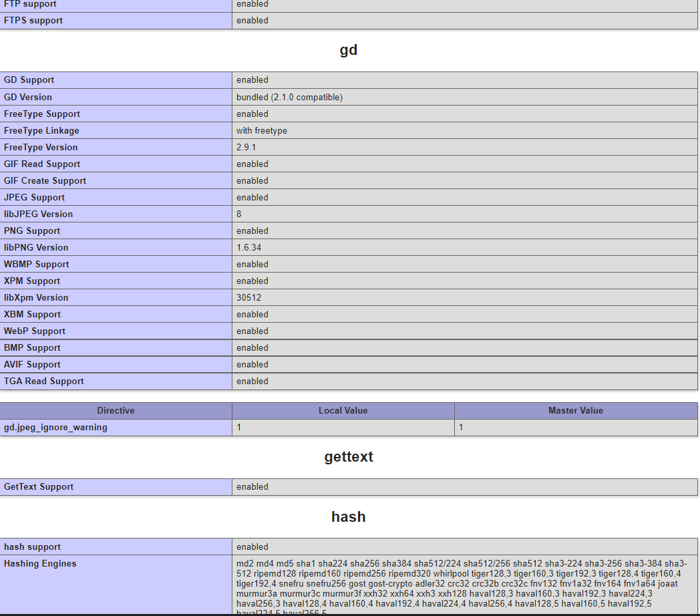700x616 pixels.
Task: Click the 'GD Version' label
Action: [x=27, y=97]
